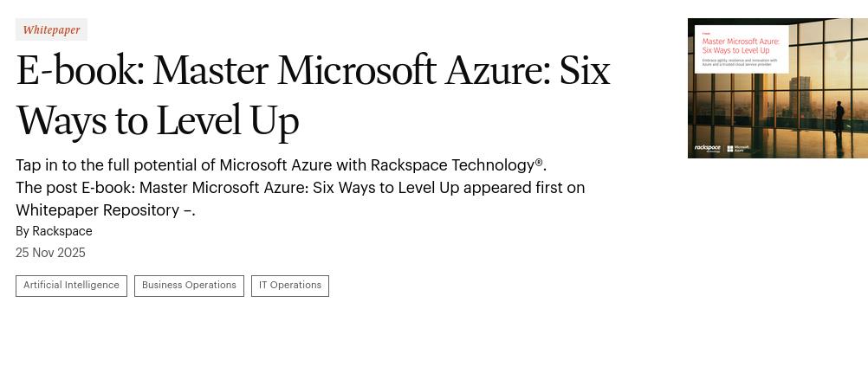
Task: Filter by the Business Operations tag
Action: (189, 286)
